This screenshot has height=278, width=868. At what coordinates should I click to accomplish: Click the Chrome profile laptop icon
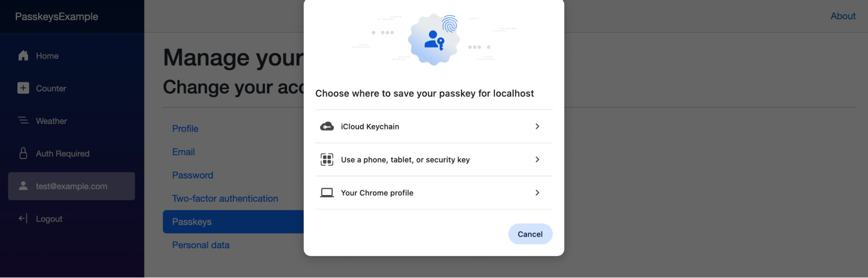click(x=327, y=192)
